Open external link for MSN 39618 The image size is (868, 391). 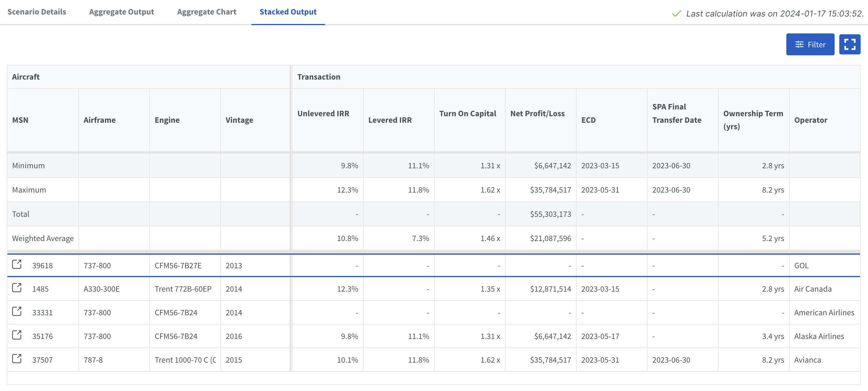(x=17, y=264)
